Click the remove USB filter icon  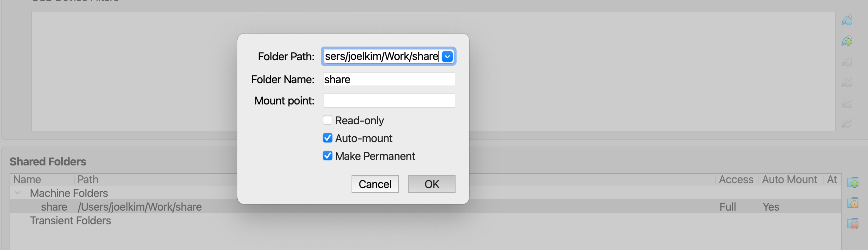(x=847, y=82)
